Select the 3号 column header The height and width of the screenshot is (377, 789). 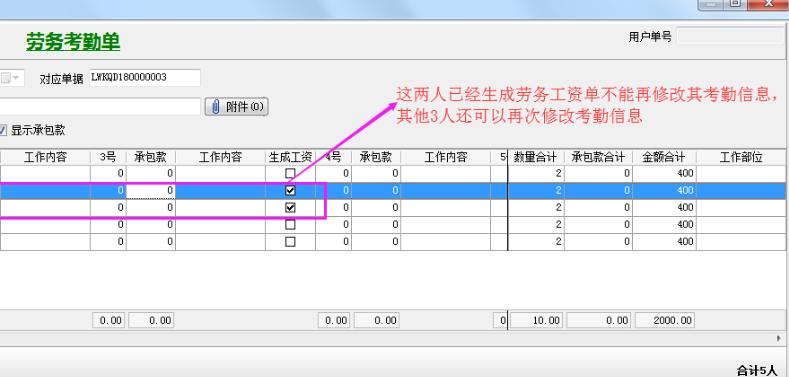click(108, 158)
